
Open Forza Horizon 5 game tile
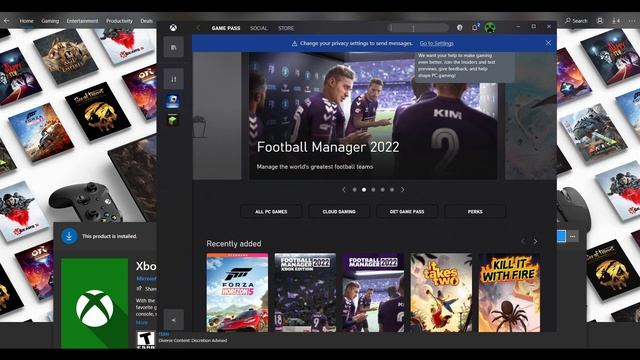[x=237, y=292]
